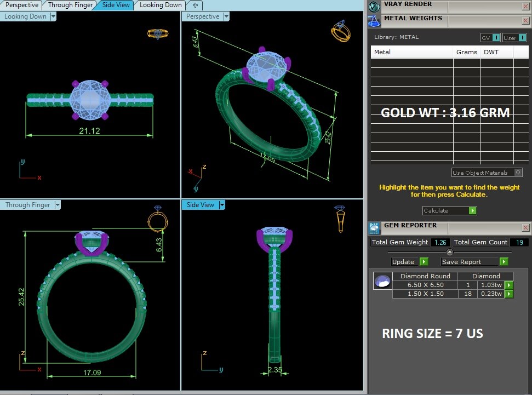Collapse the gem totals divider arrow
This screenshot has width=532, height=395.
point(450,252)
